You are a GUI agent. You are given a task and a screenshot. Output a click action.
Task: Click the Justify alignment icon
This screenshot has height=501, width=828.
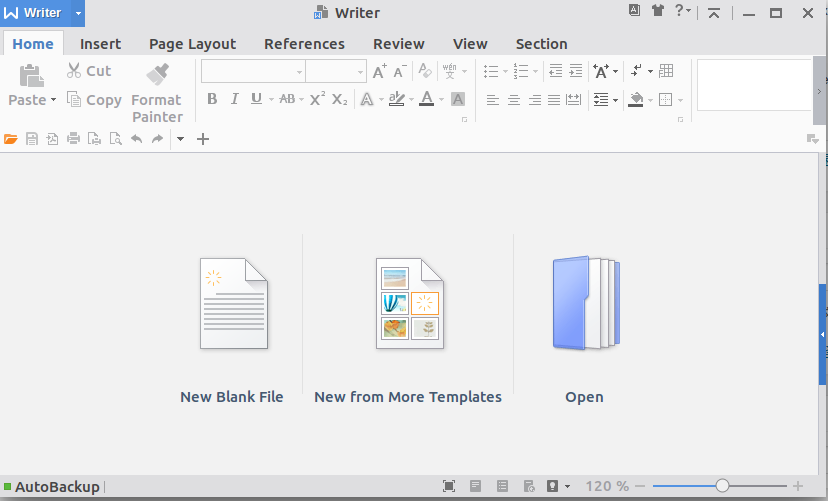click(x=554, y=100)
